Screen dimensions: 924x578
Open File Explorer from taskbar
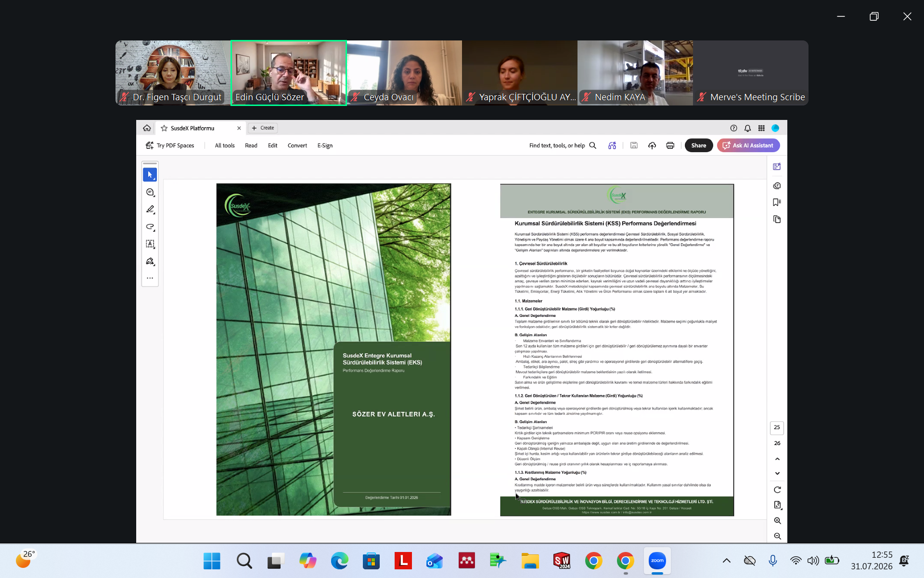(530, 561)
